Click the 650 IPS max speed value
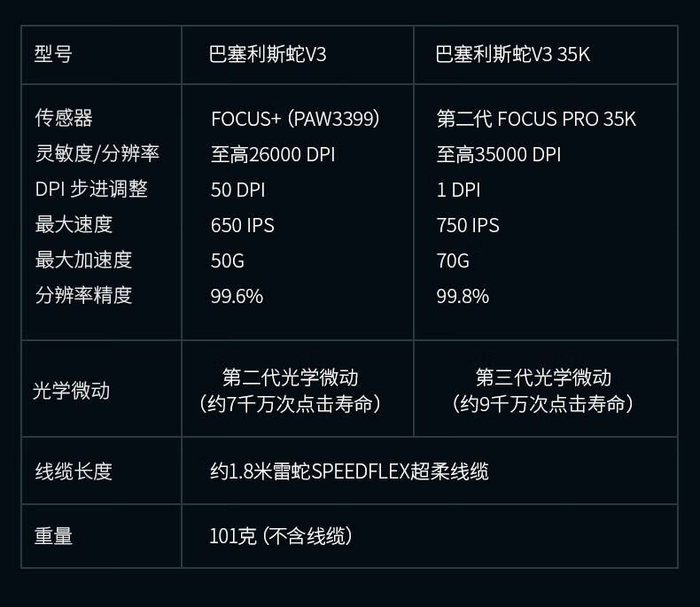Screen dimensions: 700x607 tap(243, 225)
